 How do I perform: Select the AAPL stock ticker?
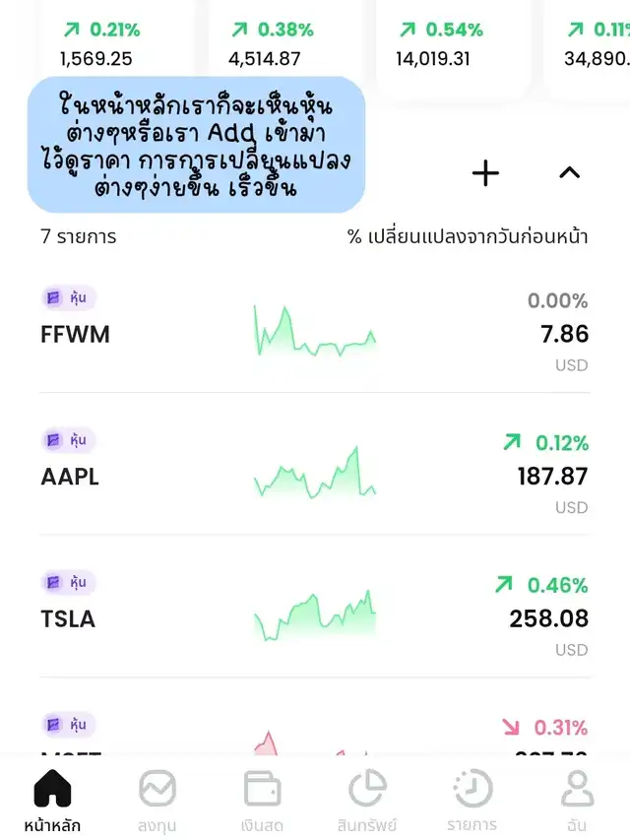[x=70, y=477]
